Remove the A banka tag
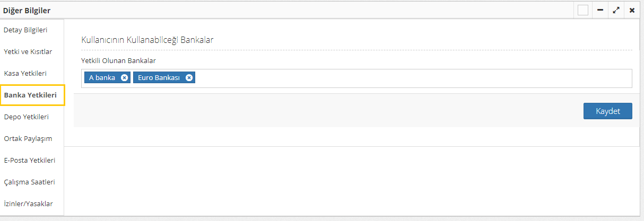This screenshot has height=221, width=644. click(x=124, y=78)
